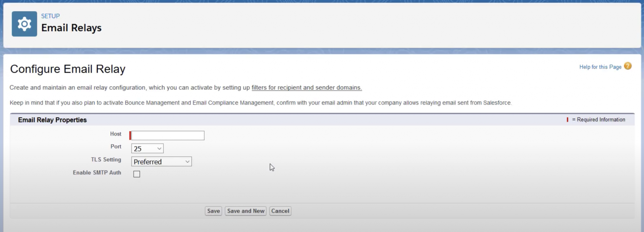Click the TLS Setting dropdown arrow

tap(187, 161)
